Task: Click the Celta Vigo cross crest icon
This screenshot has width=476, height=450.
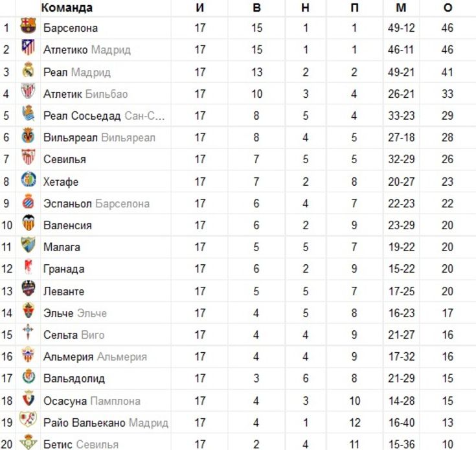Action: tap(28, 332)
